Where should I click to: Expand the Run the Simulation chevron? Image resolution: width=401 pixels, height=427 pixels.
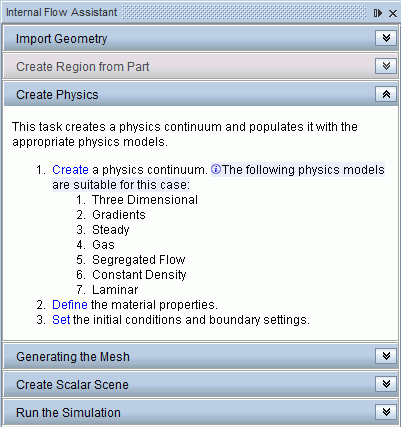pos(386,412)
